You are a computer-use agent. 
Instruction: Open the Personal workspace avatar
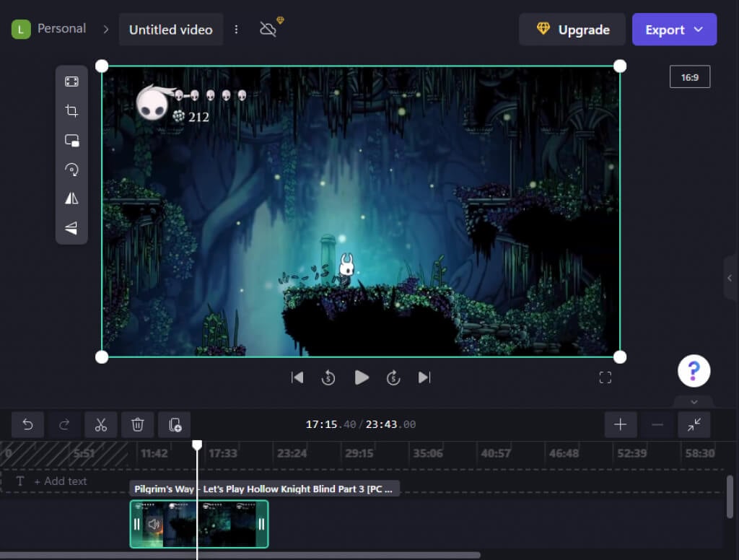21,29
